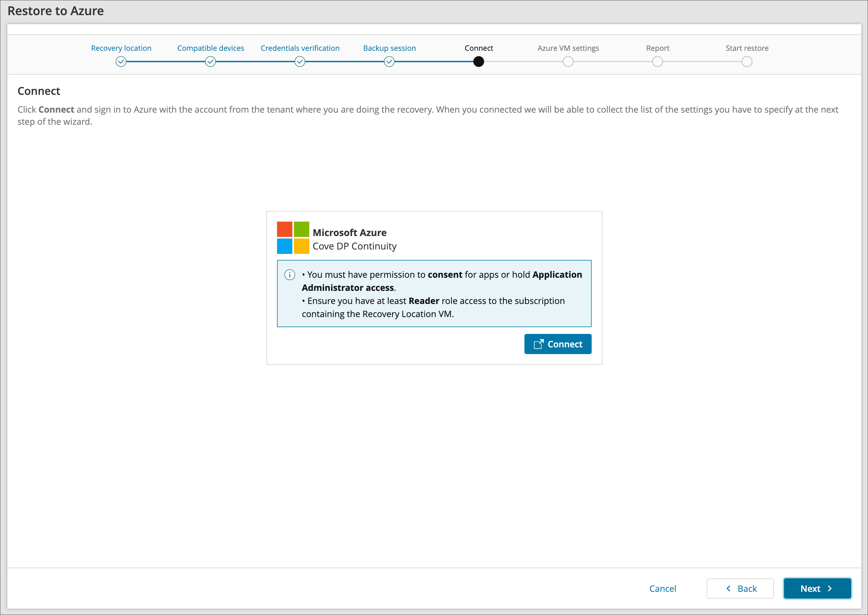Click the Start restore step label

747,48
